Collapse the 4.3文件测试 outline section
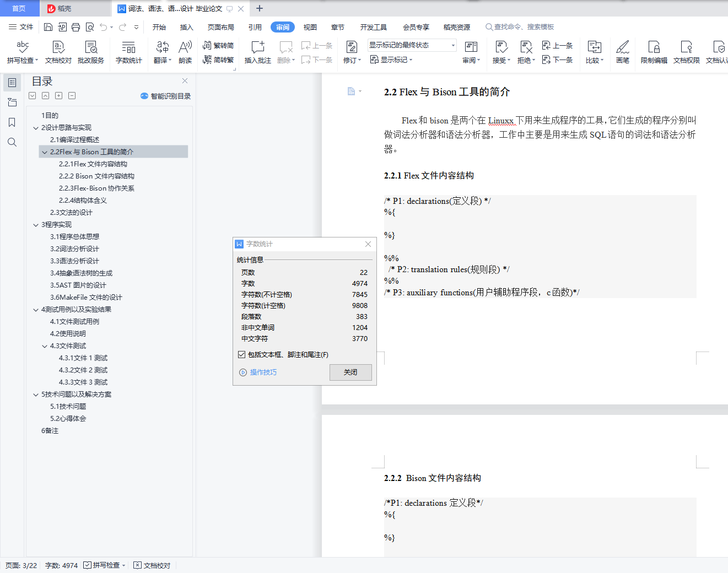728x573 pixels. pos(45,346)
